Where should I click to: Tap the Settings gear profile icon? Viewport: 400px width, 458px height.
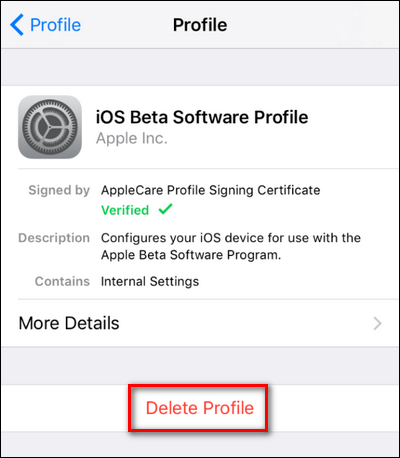pyautogui.click(x=50, y=127)
